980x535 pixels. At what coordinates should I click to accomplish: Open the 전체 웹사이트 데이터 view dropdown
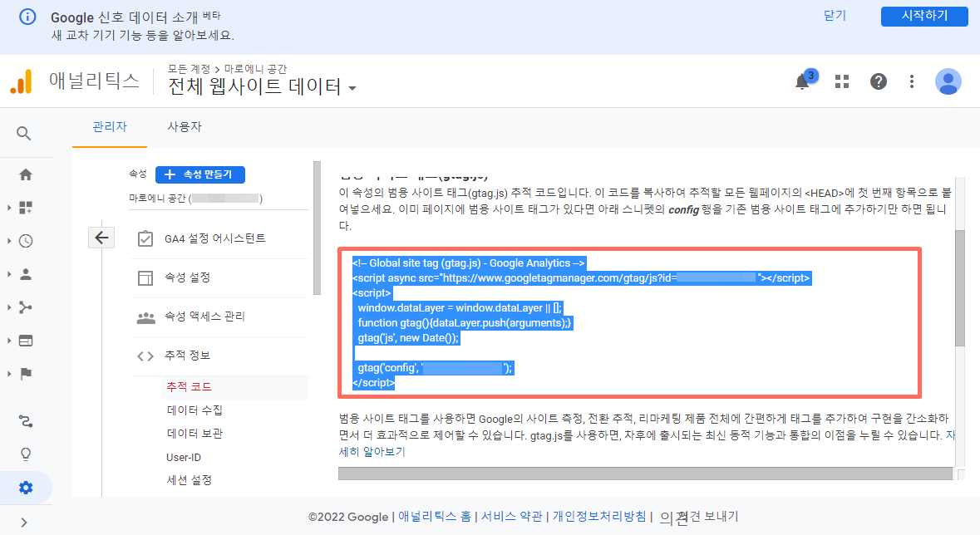pos(262,87)
